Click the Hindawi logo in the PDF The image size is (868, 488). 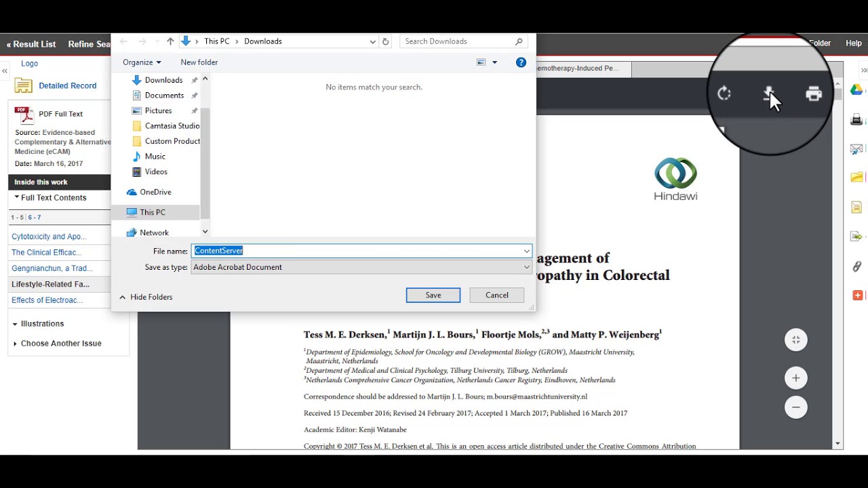tap(675, 179)
